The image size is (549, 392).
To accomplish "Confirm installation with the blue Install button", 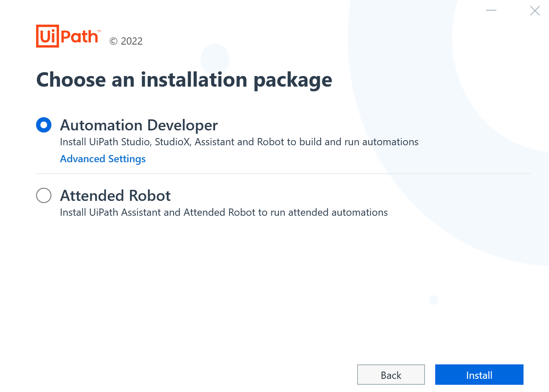I will (479, 375).
